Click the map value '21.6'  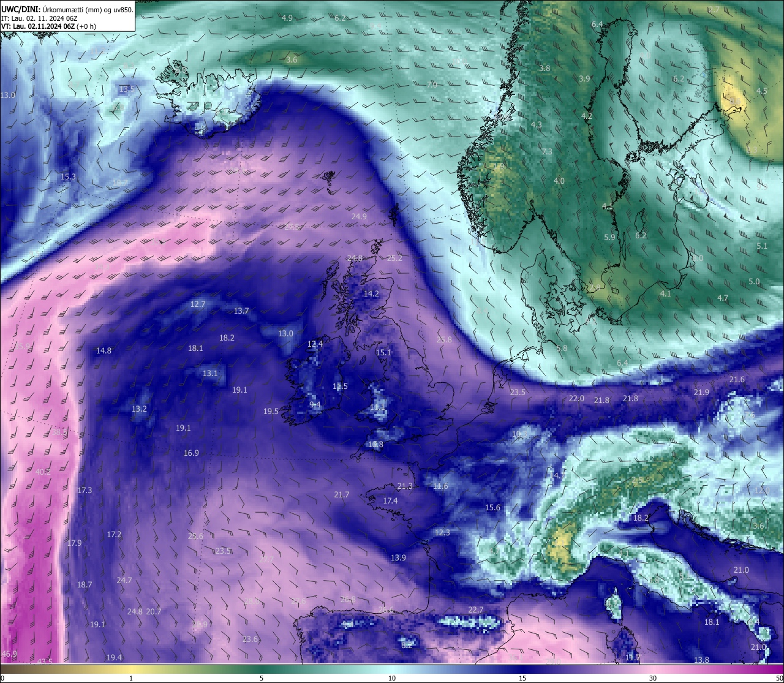pyautogui.click(x=737, y=380)
